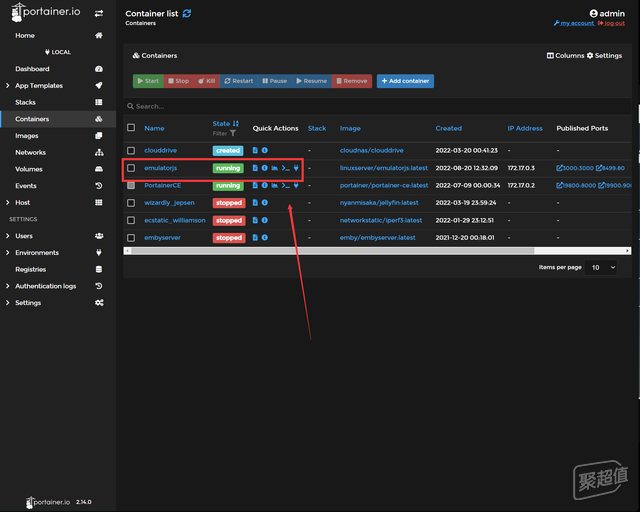Open Stacks in the sidebar
Screen dimensions: 640x512
click(58, 102)
